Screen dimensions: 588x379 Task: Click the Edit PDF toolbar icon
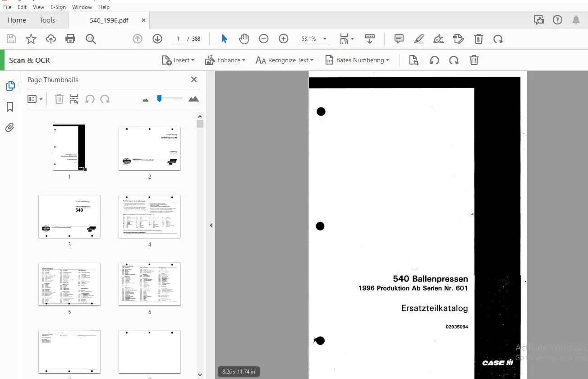[x=459, y=39]
